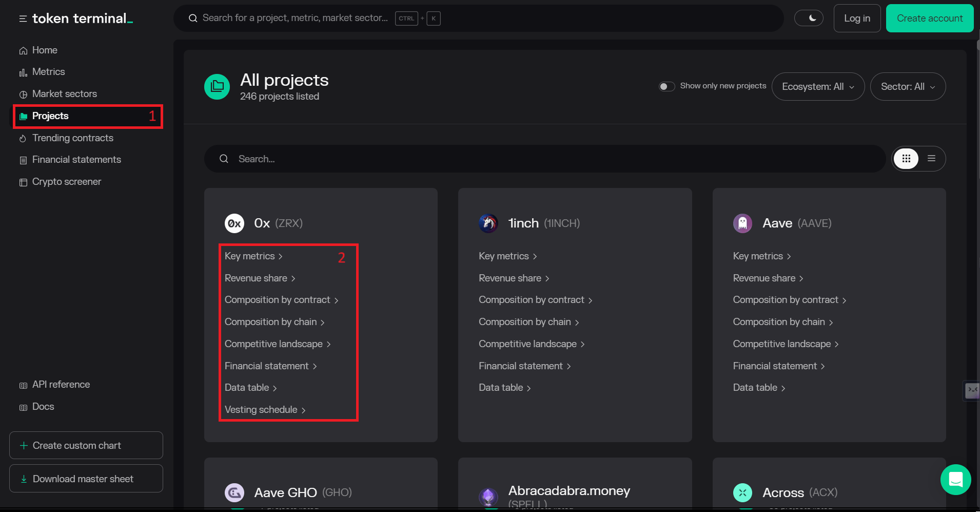980x512 pixels.
Task: Open Key metrics for Aave
Action: pos(762,256)
